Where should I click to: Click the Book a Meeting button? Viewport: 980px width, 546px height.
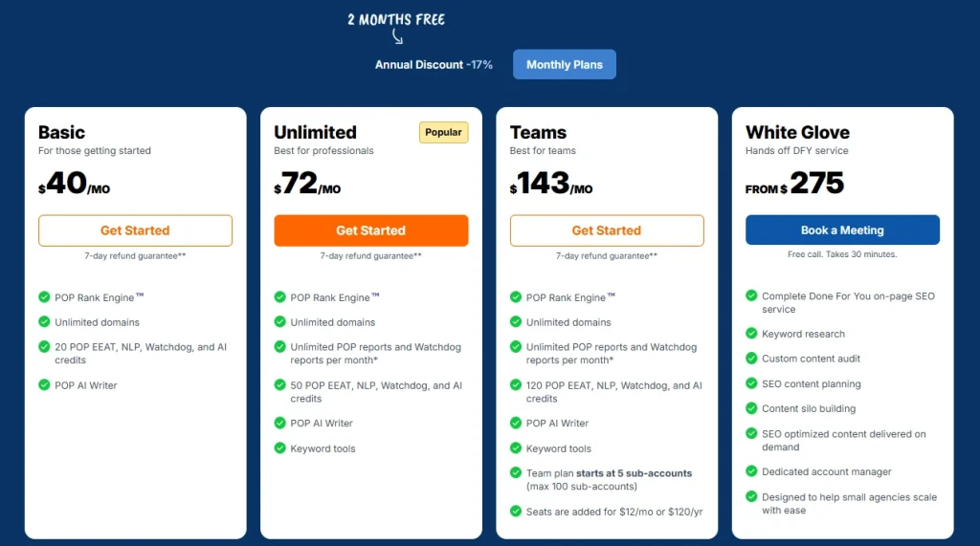[x=842, y=230]
